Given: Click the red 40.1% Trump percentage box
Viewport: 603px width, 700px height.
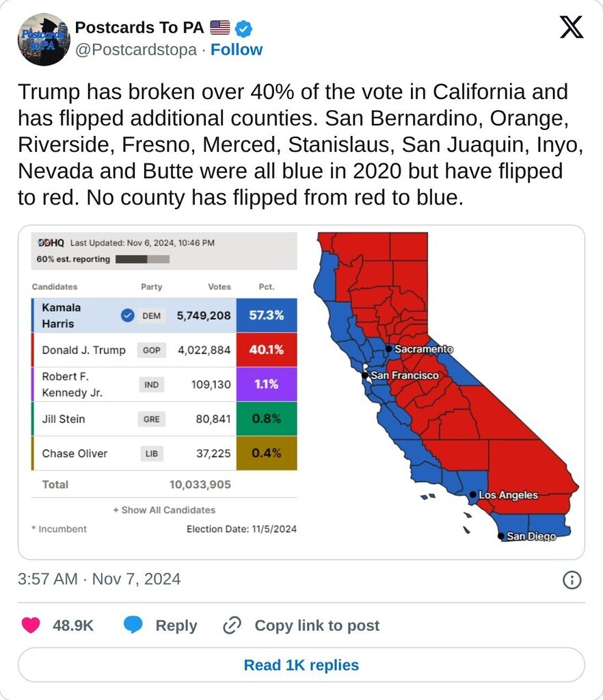Looking at the screenshot, I should pos(267,350).
